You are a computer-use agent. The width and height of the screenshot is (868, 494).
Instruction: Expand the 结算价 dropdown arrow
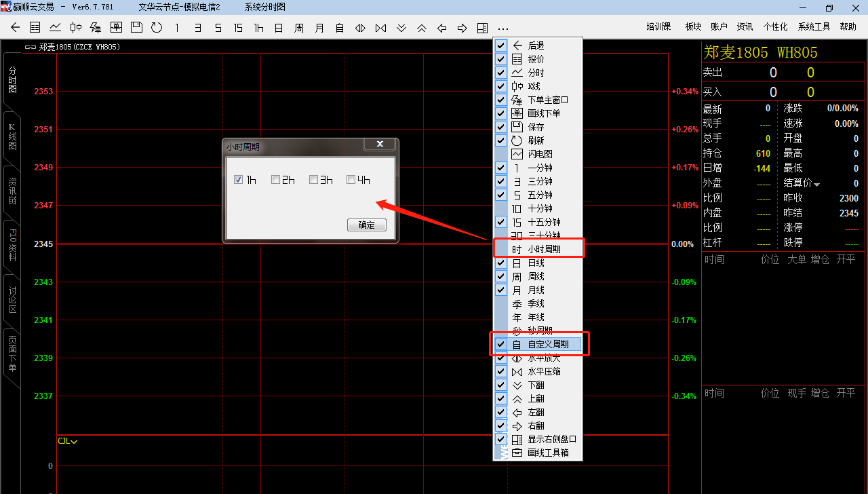coord(817,185)
